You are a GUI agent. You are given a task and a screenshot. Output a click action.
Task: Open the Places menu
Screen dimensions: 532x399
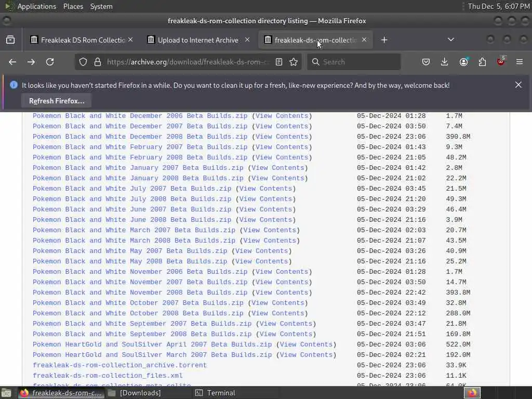pos(73,6)
